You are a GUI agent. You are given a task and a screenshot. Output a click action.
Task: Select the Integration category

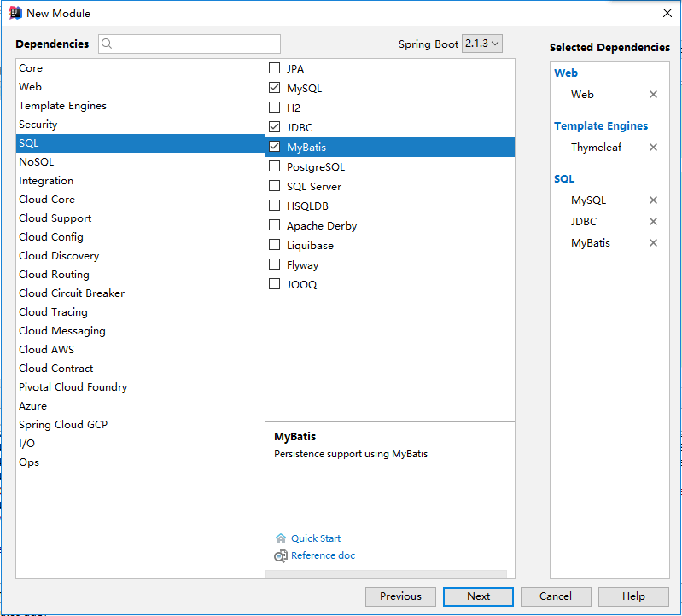click(140, 181)
